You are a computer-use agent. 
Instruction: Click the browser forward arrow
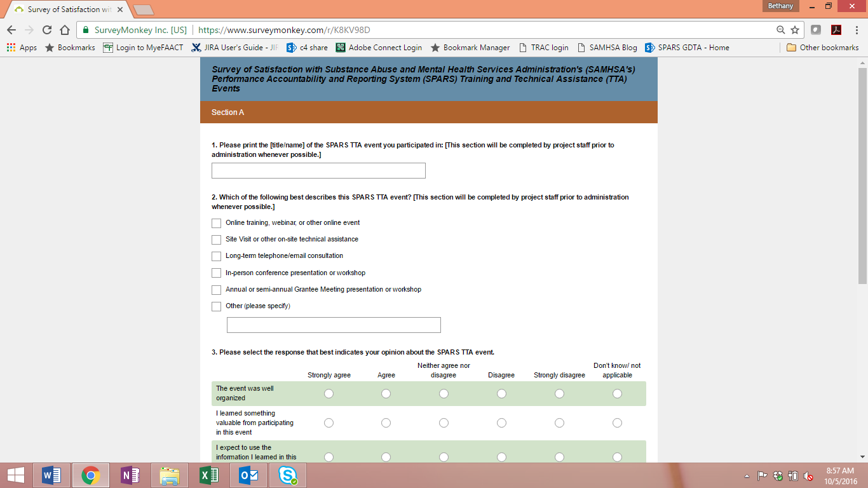pos(29,30)
